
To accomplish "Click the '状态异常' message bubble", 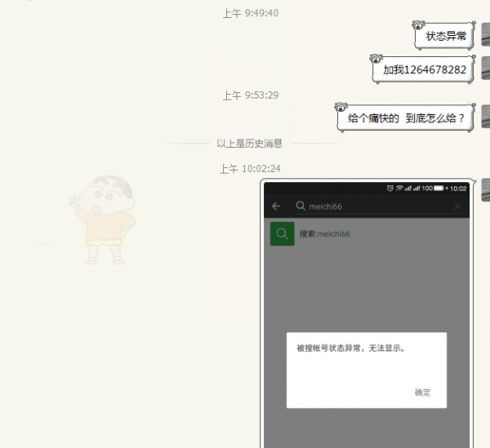I will point(445,36).
